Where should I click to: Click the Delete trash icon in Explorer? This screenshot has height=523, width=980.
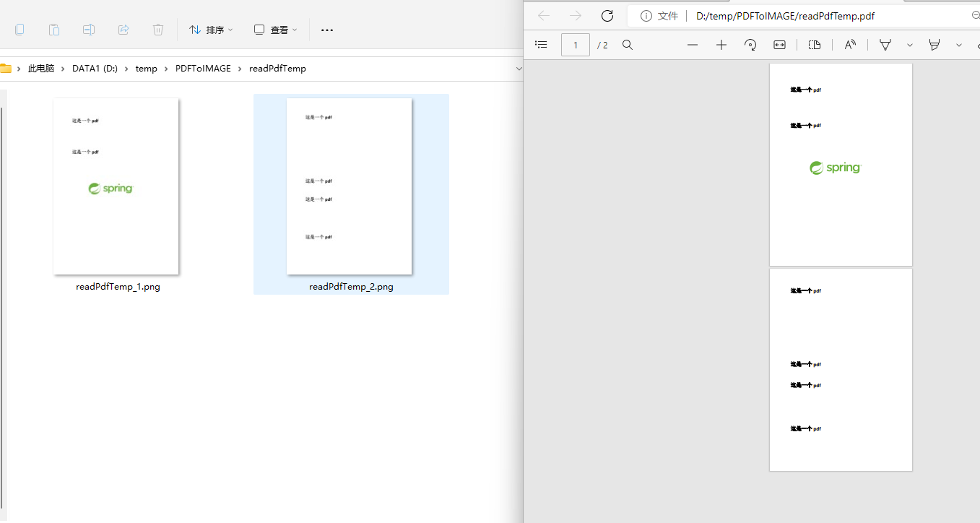click(x=158, y=30)
